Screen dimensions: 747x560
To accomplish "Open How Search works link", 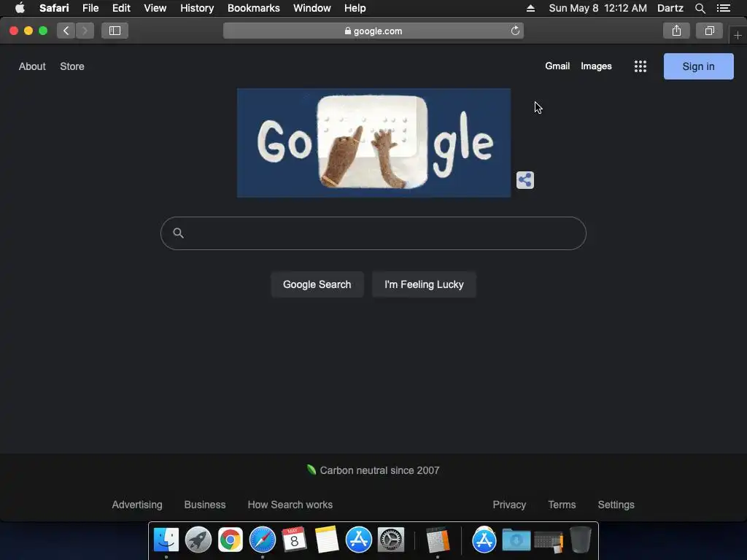I will coord(290,505).
